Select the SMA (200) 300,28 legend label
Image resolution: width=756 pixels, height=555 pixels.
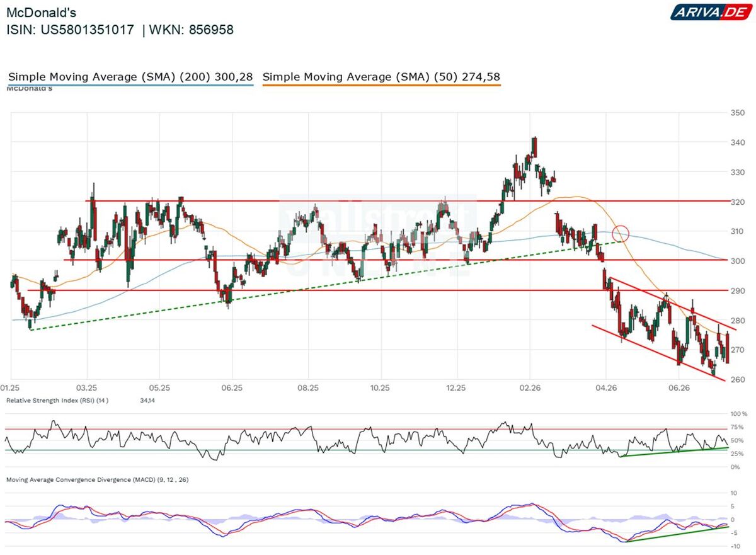pyautogui.click(x=130, y=77)
